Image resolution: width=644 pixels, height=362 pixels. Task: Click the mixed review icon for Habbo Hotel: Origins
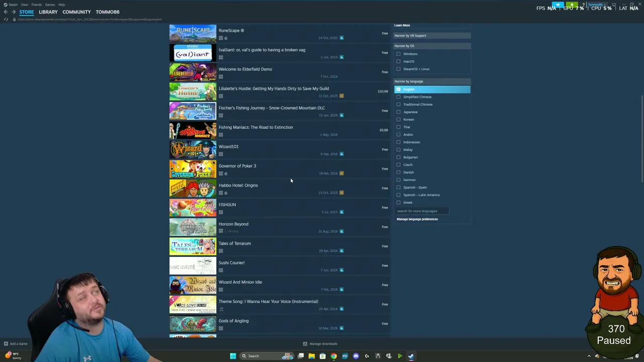(x=342, y=193)
